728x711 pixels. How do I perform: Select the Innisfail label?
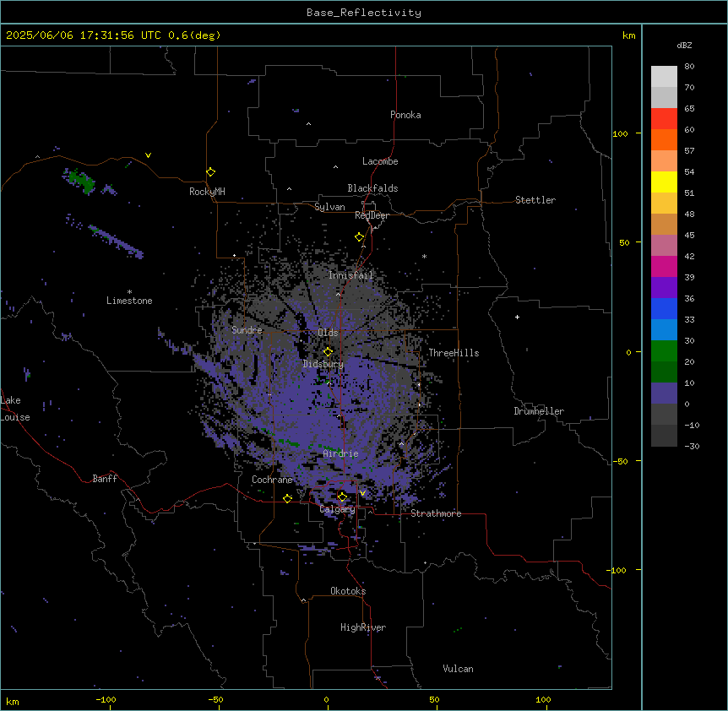[x=350, y=275]
